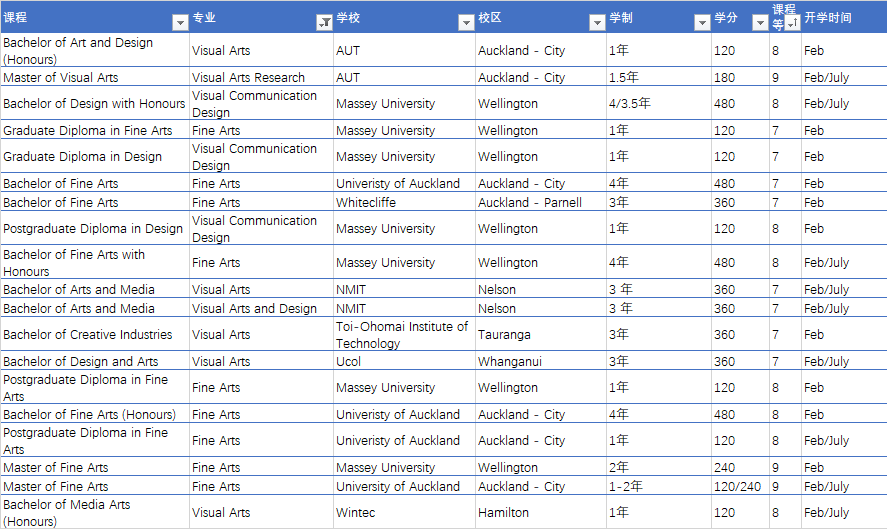Screen dimensions: 887x529
Task: Click the '1.5年' duration cell
Action: (x=658, y=78)
